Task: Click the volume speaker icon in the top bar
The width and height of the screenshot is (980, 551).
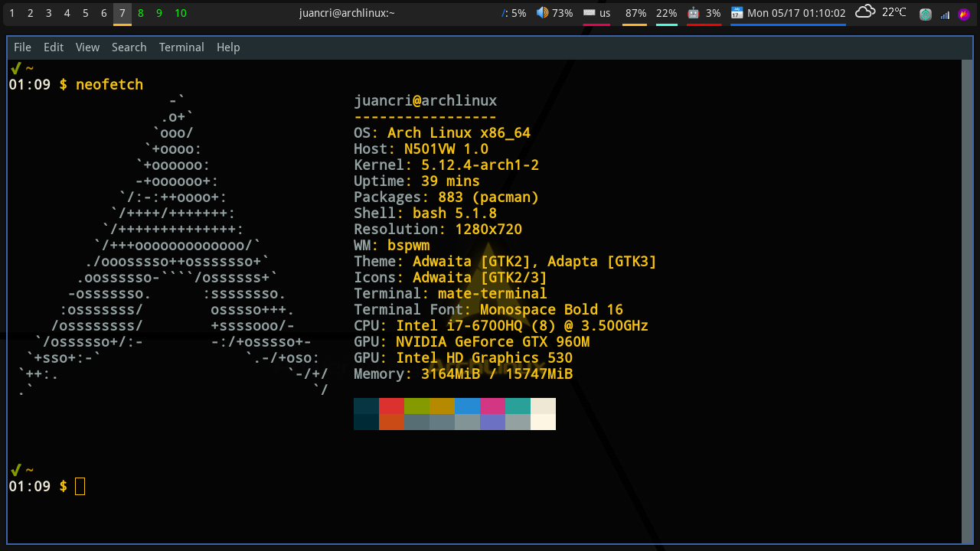Action: pos(542,13)
